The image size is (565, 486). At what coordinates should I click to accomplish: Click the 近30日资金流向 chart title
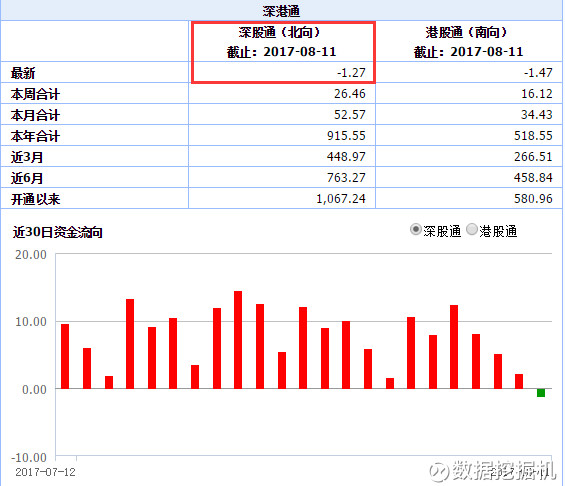point(58,232)
